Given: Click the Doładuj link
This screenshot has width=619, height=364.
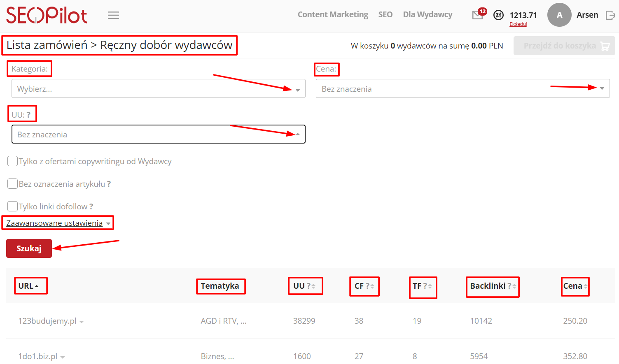Looking at the screenshot, I should [518, 24].
